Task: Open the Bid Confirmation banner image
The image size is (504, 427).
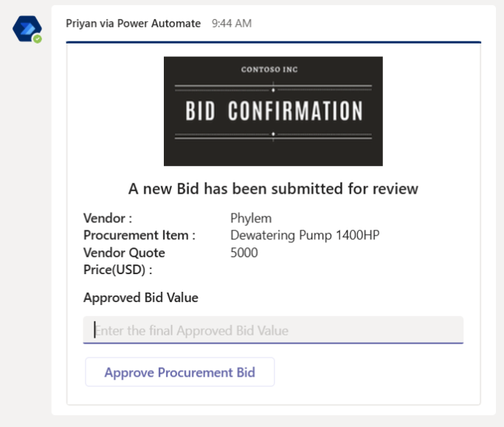Action: pyautogui.click(x=273, y=112)
